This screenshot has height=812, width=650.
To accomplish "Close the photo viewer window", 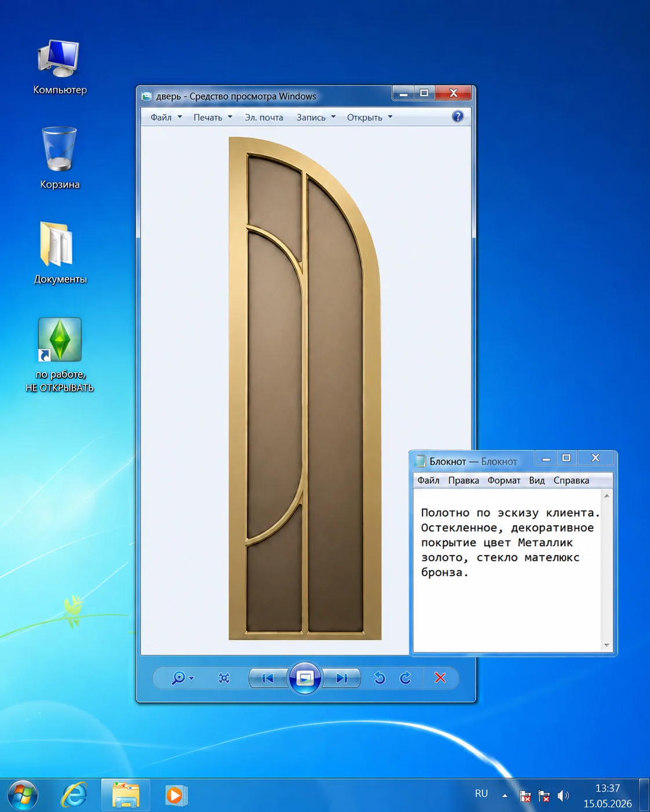I will tap(454, 93).
